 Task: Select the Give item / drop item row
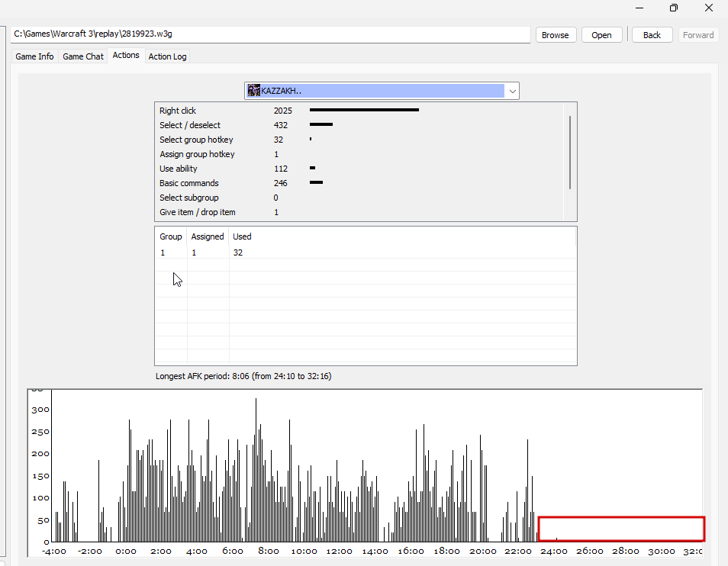tap(359, 212)
